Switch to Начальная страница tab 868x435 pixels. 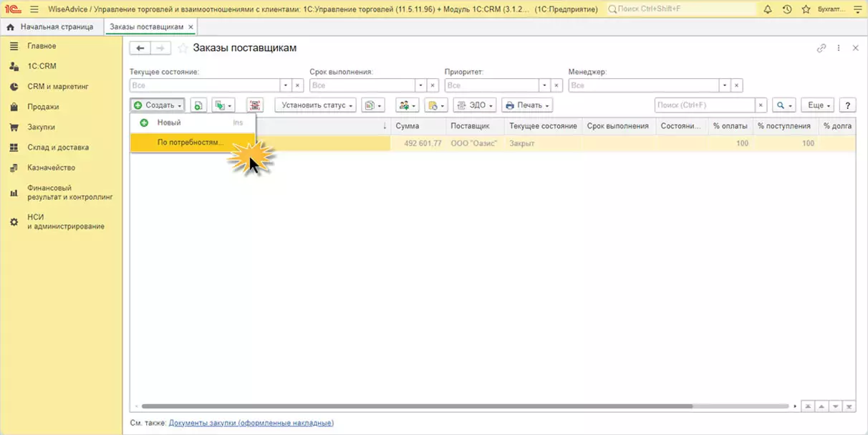pos(50,27)
